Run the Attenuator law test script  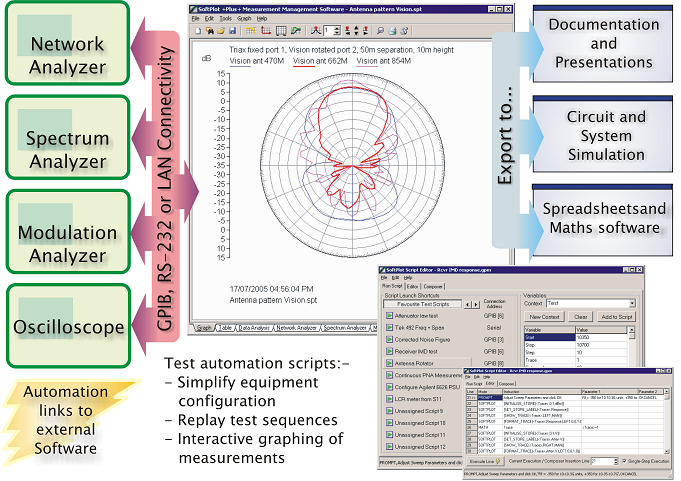point(389,316)
